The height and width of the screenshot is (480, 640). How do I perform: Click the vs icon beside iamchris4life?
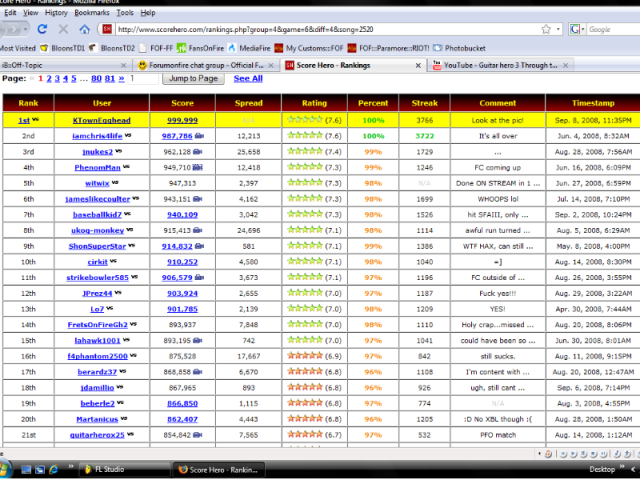(128, 135)
